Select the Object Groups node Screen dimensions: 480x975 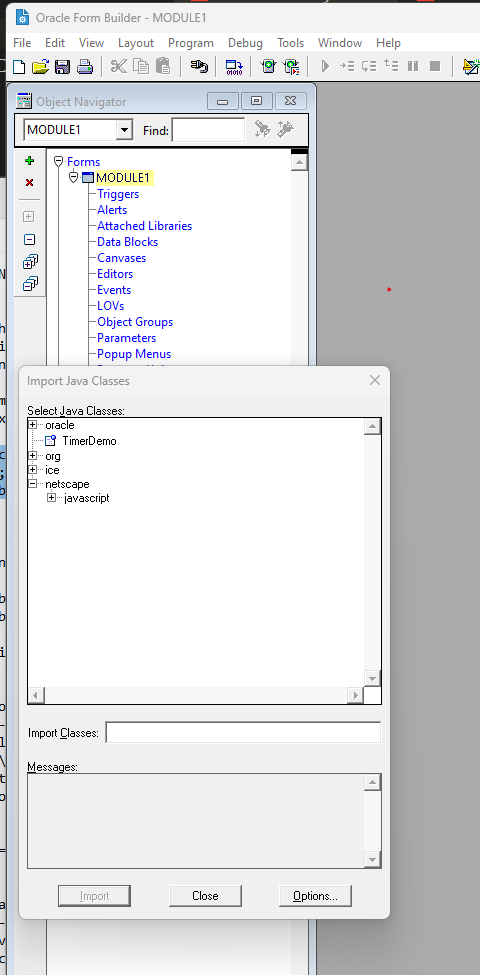click(x=135, y=322)
